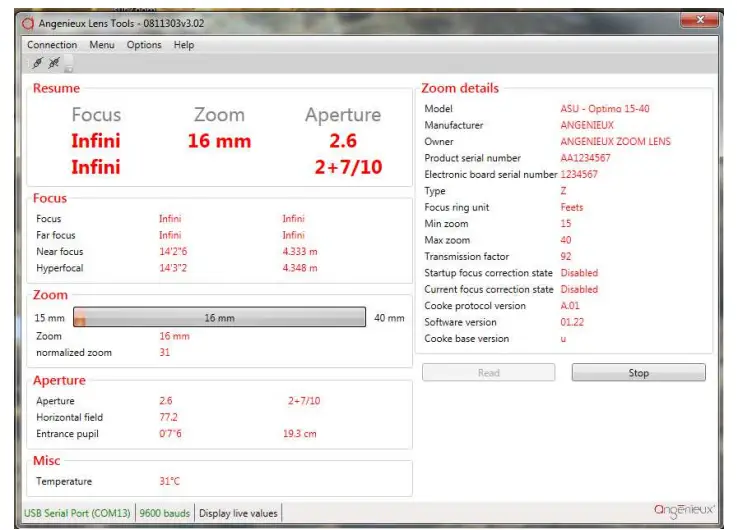This screenshot has width=737, height=530.
Task: Open the Menu menu
Action: pyautogui.click(x=102, y=45)
